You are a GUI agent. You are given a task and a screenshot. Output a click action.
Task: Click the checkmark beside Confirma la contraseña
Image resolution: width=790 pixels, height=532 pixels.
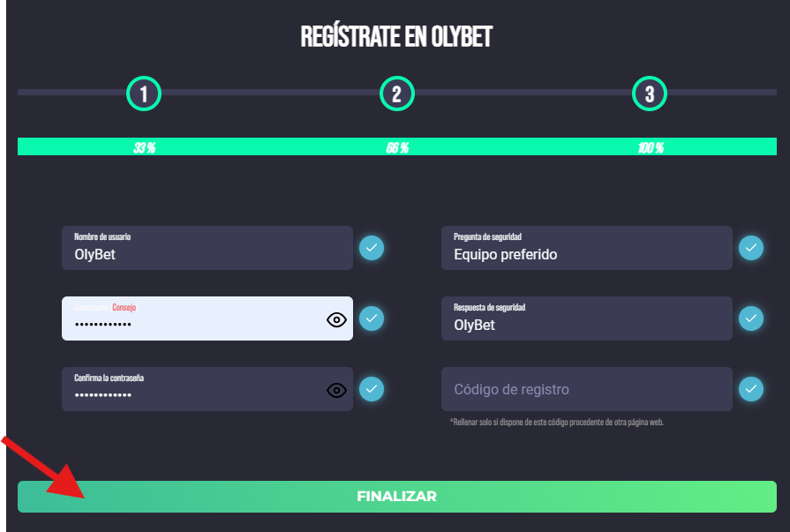[x=372, y=389]
